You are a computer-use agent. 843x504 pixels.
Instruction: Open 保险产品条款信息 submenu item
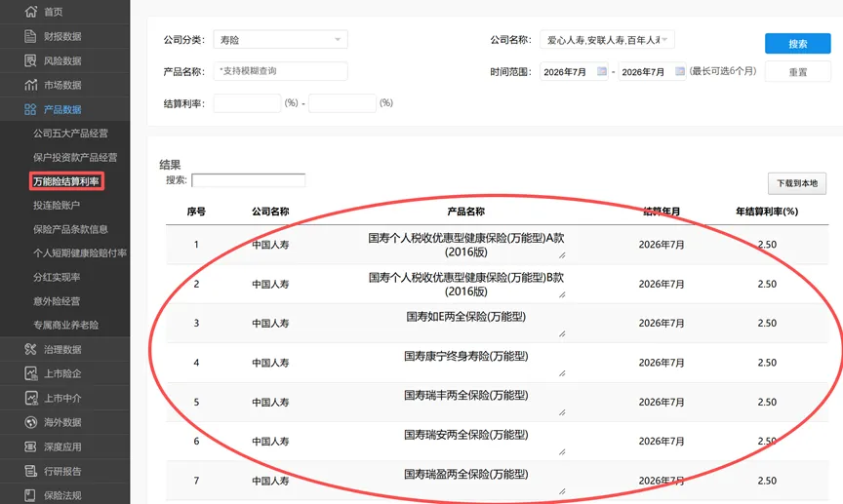tap(70, 229)
